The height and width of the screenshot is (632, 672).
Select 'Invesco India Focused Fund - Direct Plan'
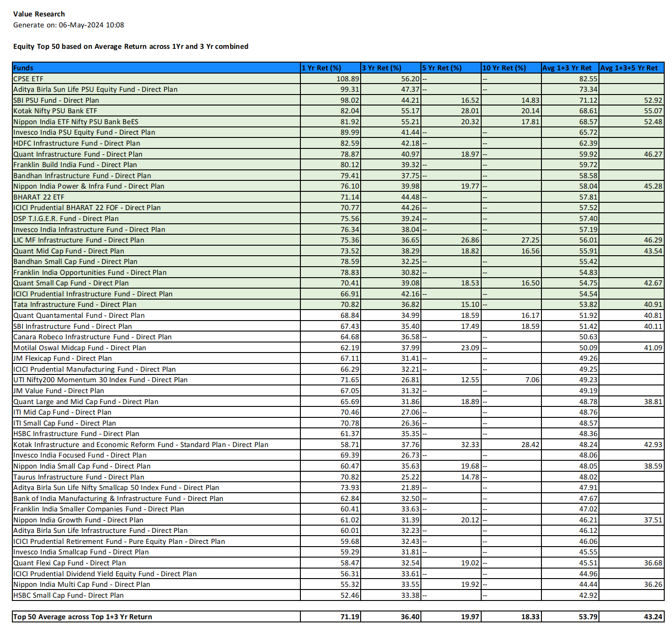pos(80,455)
